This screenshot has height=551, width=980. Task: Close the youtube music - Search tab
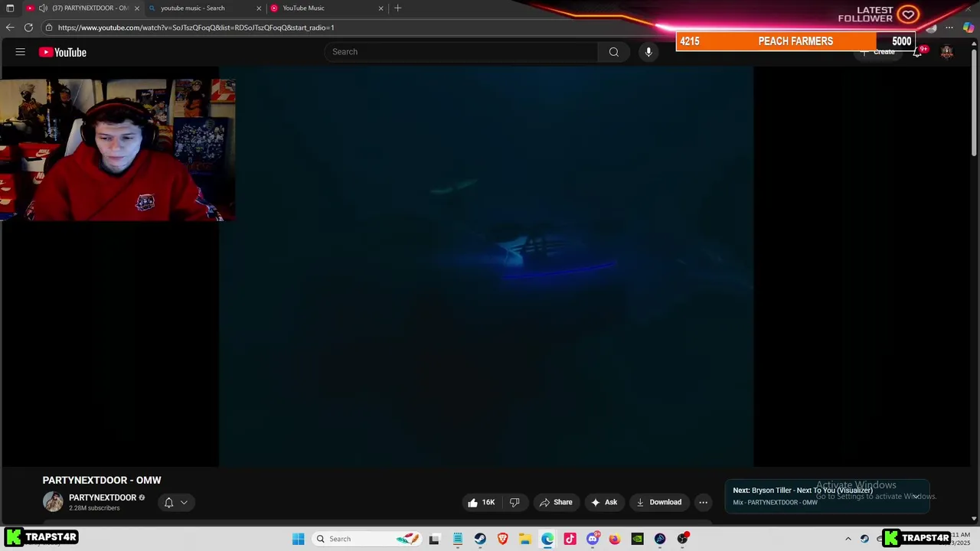click(x=259, y=8)
